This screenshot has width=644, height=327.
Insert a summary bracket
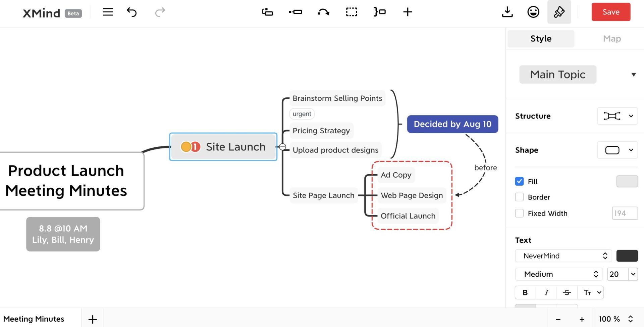(379, 12)
